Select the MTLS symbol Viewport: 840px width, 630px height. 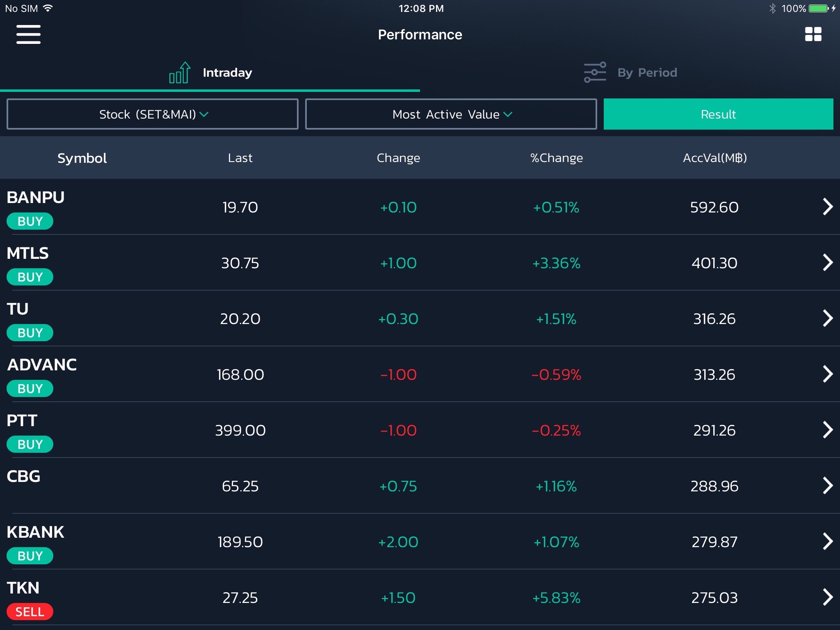(27, 253)
